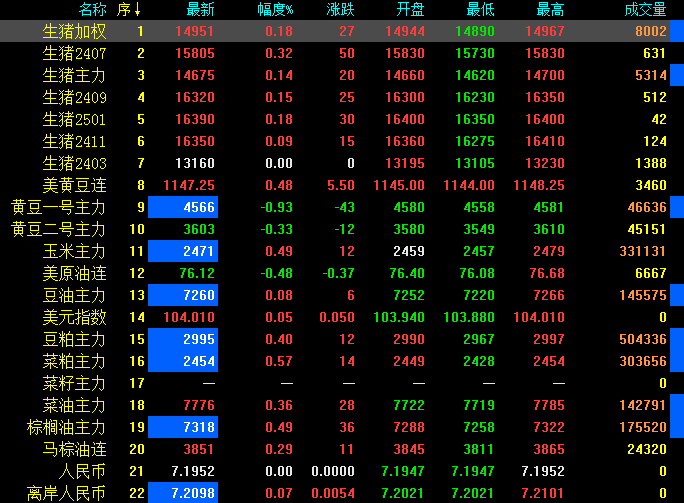Image resolution: width=684 pixels, height=503 pixels.
Task: Select the 马棕油连 row
Action: 75,449
